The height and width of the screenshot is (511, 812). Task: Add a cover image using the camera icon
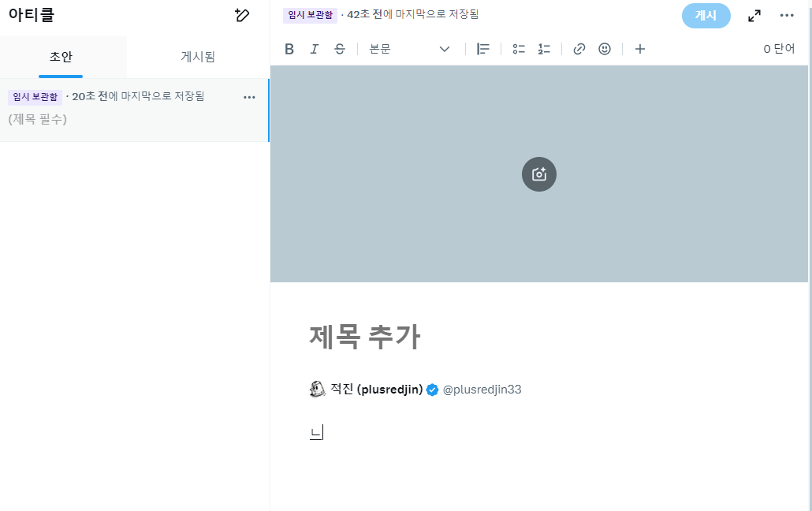[x=538, y=173]
